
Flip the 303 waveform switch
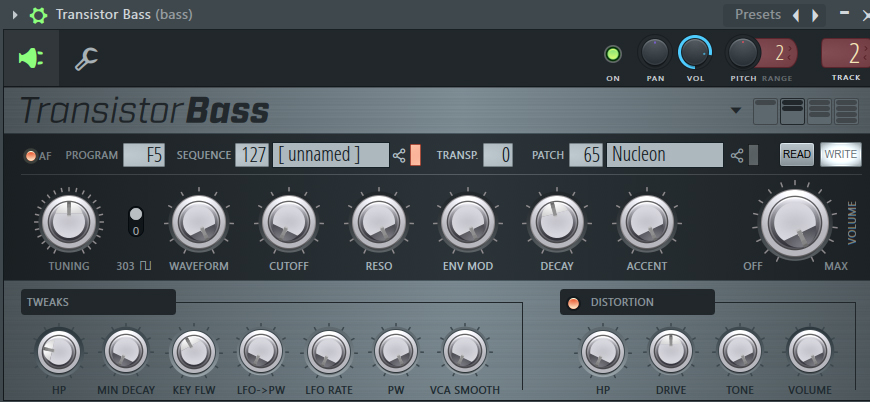click(136, 219)
